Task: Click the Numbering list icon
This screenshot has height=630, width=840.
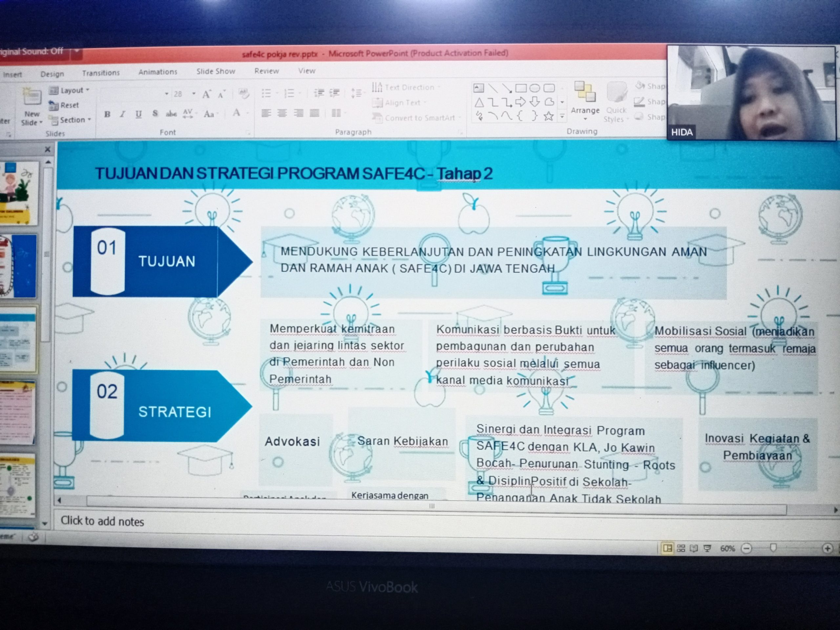Action: 289,93
